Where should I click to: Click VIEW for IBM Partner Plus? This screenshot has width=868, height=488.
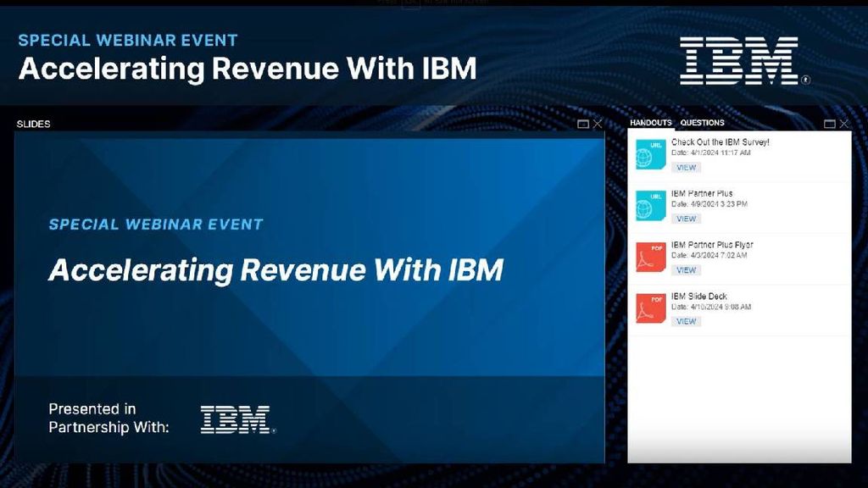coord(685,218)
